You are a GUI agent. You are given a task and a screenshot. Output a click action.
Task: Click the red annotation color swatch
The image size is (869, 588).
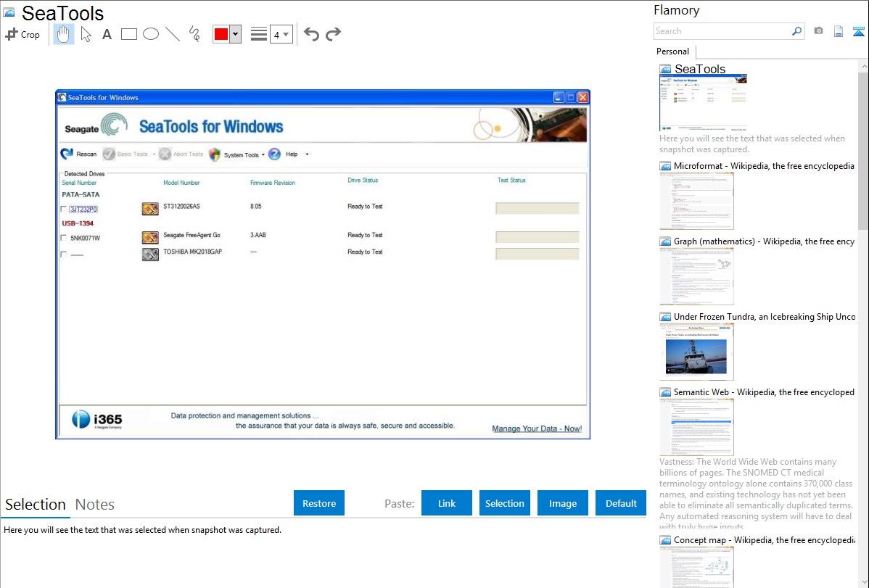(x=221, y=34)
